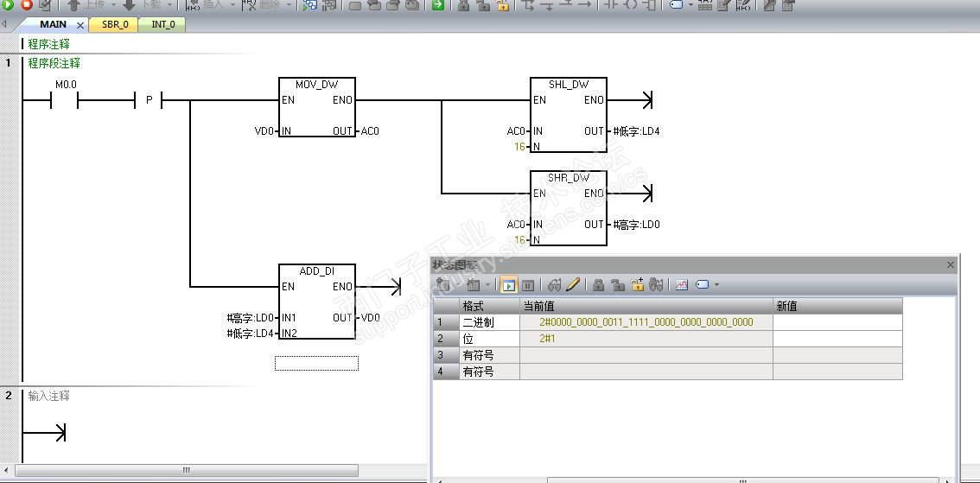Click the Delete (删除) button
Image resolution: width=980 pixels, height=483 pixels.
(x=261, y=4)
